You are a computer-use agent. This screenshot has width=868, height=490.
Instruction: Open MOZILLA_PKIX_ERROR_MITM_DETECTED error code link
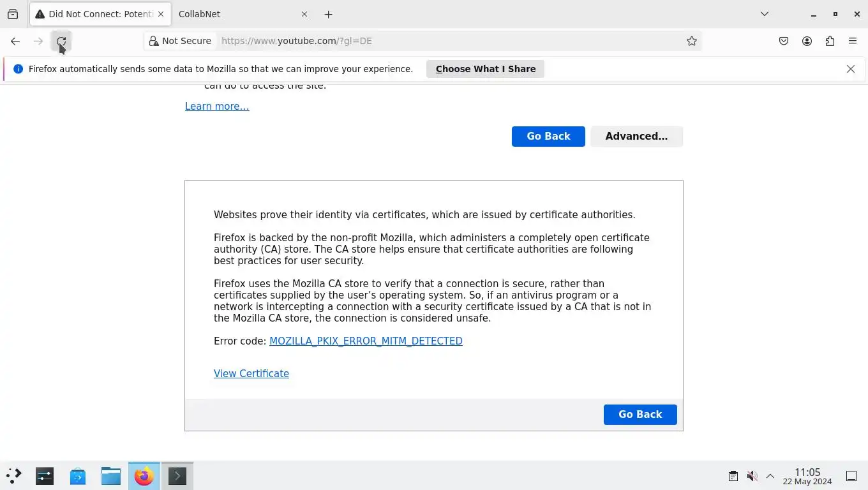(x=366, y=341)
